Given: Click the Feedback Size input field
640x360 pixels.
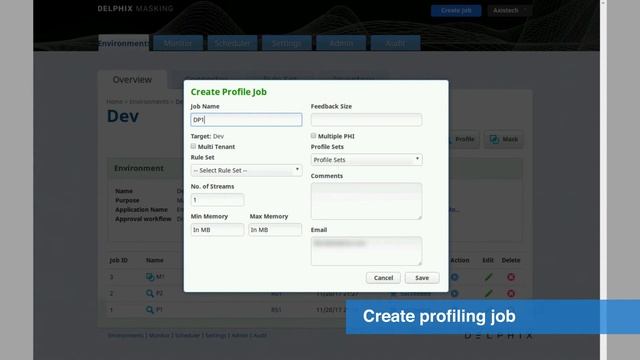Looking at the screenshot, I should 366,120.
